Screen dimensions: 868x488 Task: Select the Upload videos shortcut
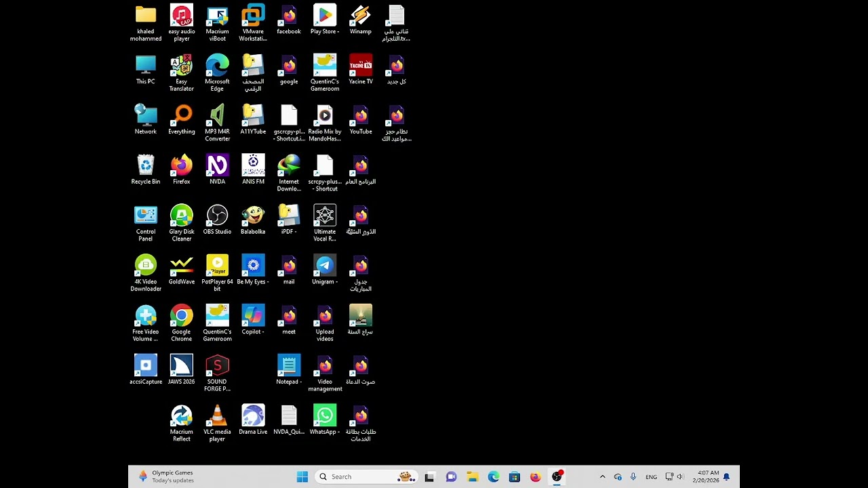click(x=325, y=323)
